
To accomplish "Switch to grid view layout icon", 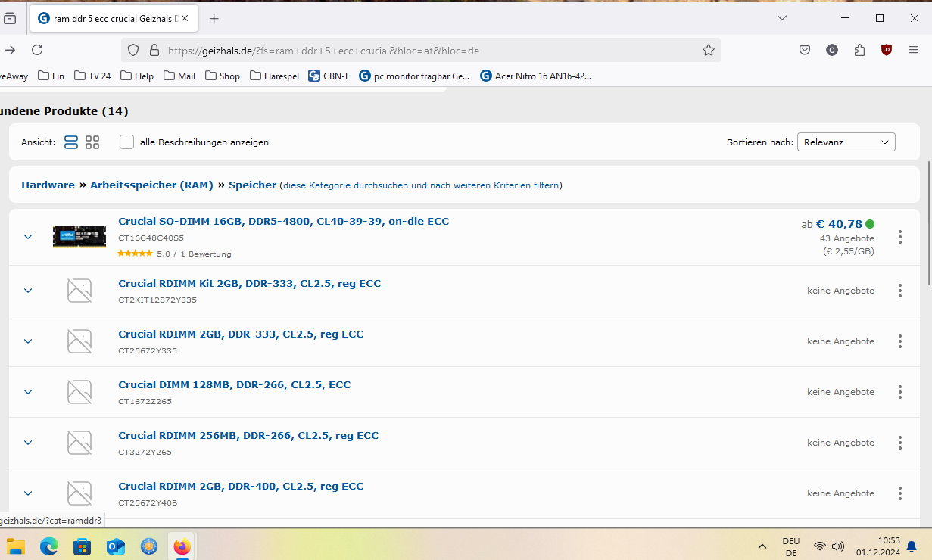I will [92, 142].
